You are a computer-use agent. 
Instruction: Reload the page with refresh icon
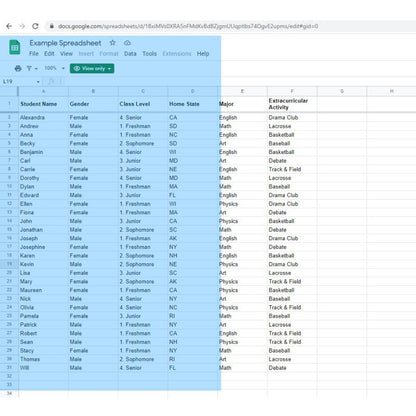[x=35, y=26]
